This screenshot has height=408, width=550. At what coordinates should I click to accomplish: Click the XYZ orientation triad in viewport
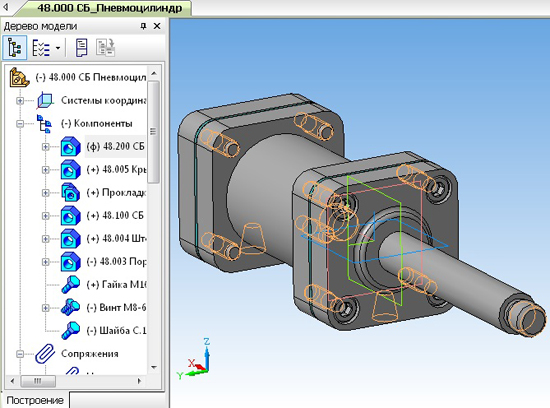[194, 359]
